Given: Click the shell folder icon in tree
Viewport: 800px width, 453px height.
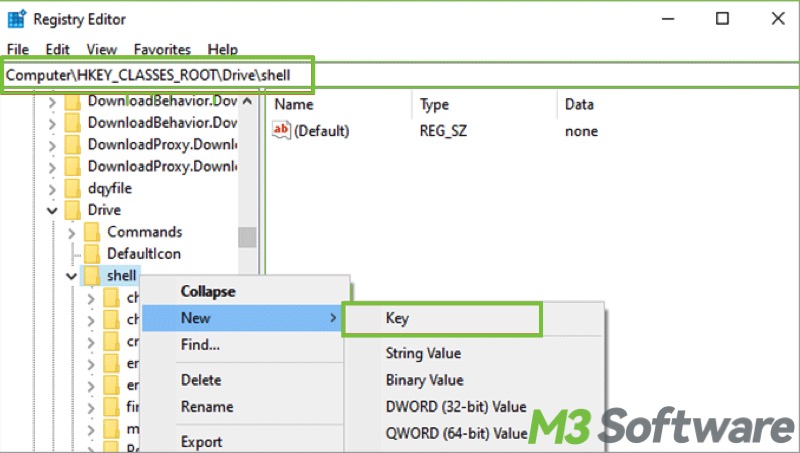Looking at the screenshot, I should tap(92, 276).
